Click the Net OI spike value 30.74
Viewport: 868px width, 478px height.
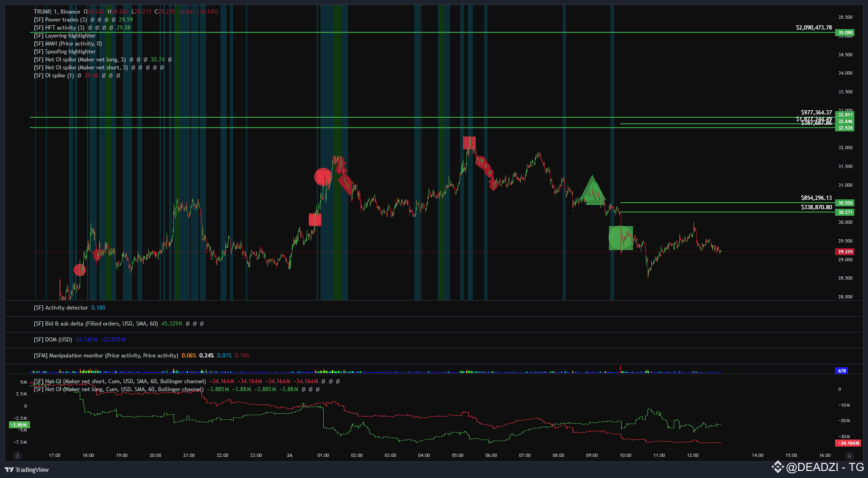(158, 60)
